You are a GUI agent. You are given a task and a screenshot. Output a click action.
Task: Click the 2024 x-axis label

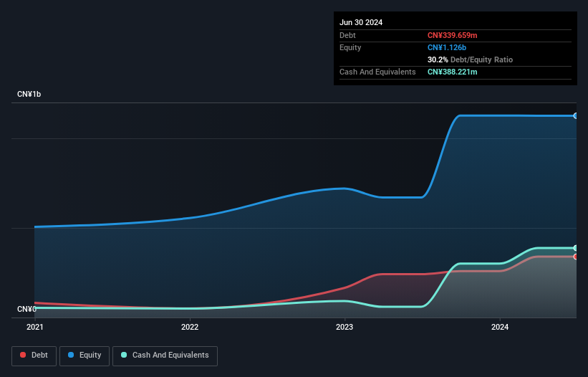point(500,327)
